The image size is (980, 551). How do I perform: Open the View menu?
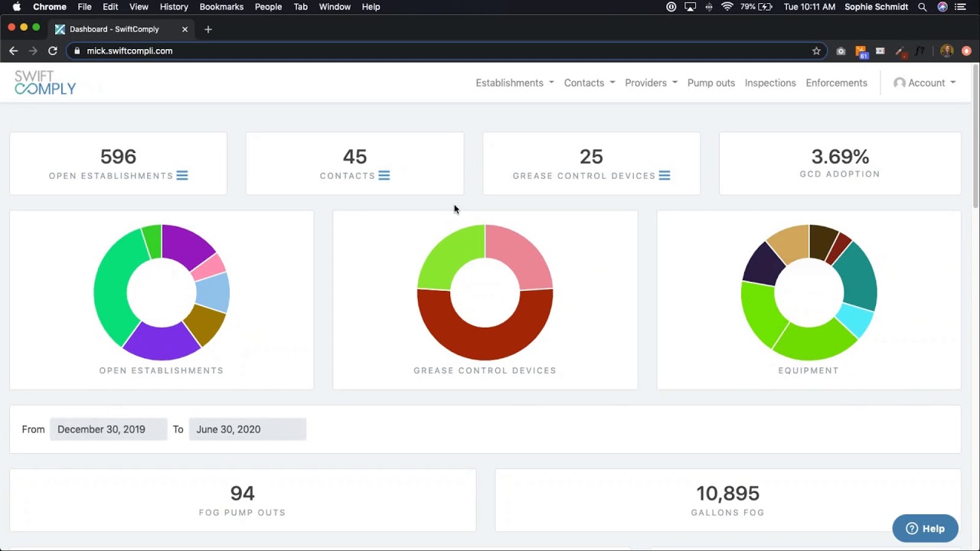139,7
